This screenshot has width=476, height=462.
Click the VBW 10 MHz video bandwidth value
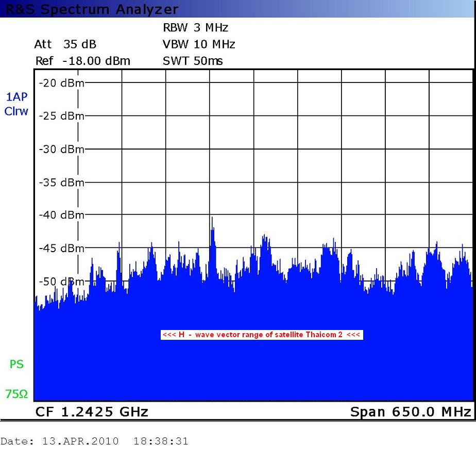point(199,44)
